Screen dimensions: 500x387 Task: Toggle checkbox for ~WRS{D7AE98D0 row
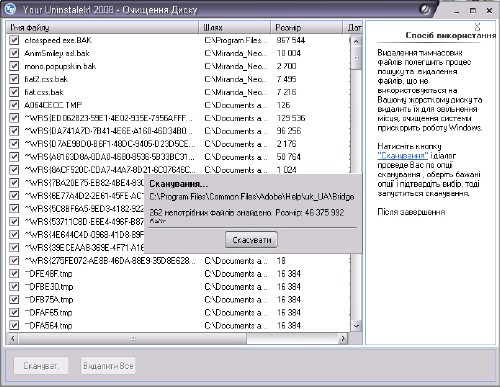coord(14,144)
